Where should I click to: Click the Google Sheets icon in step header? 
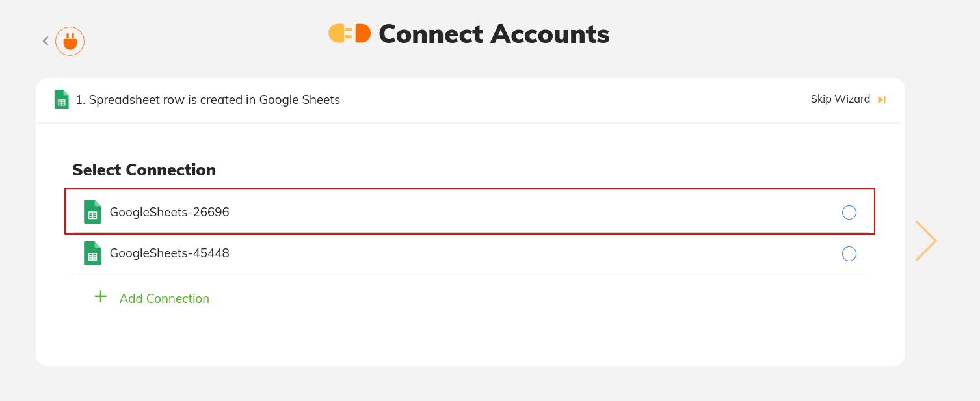coord(62,99)
